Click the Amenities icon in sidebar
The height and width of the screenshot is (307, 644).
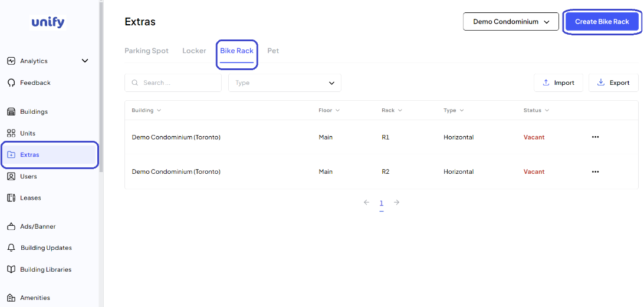click(12, 298)
